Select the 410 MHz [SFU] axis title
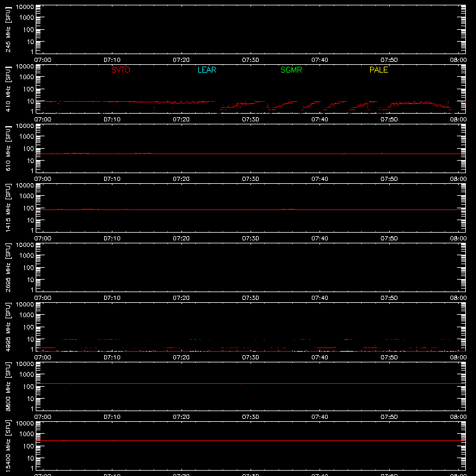This screenshot has width=476, height=476. [x=8, y=89]
